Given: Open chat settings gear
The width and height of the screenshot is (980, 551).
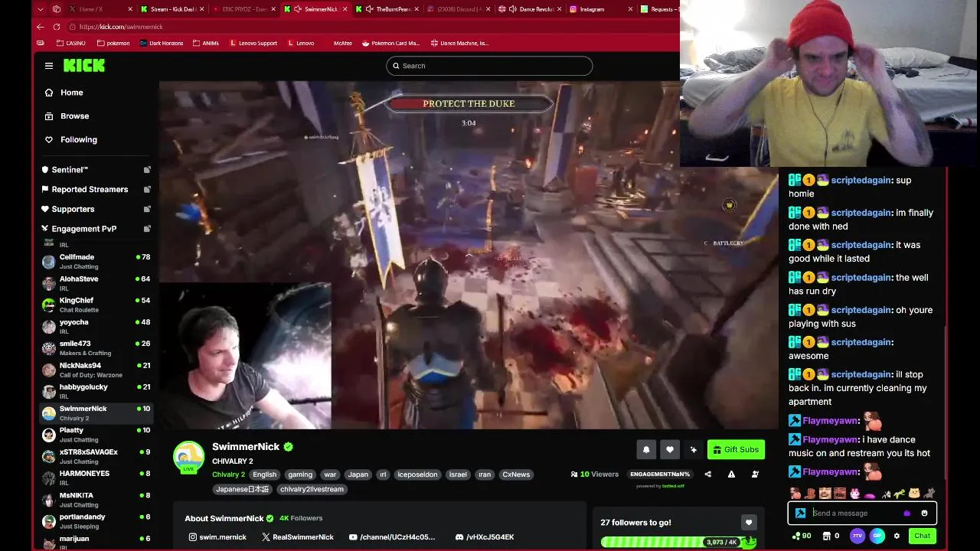Looking at the screenshot, I should pyautogui.click(x=897, y=536).
